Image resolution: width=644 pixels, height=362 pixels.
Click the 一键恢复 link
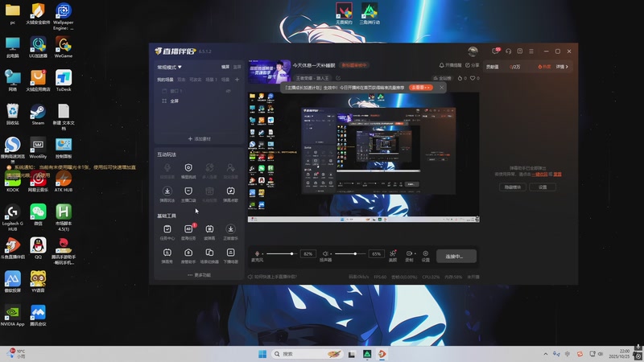[x=539, y=174]
